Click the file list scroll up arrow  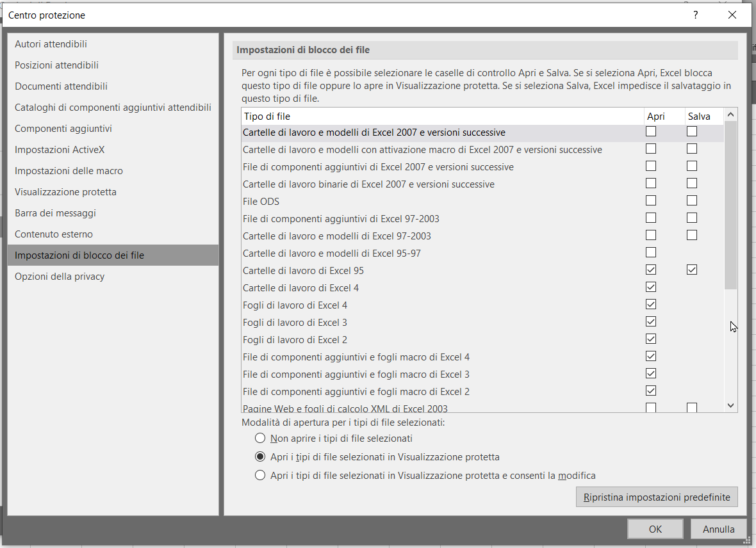(730, 115)
